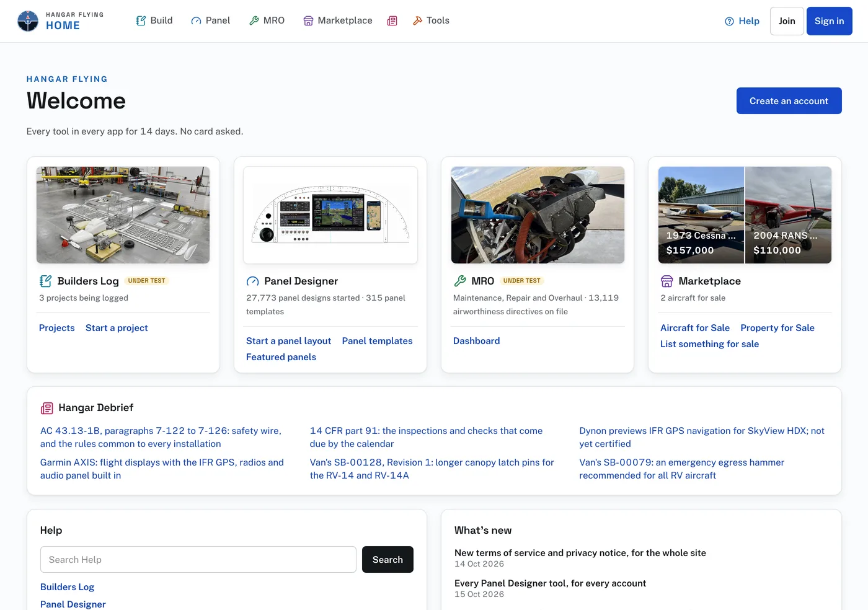Open Van's SB-00128 canopy latch article

point(432,469)
